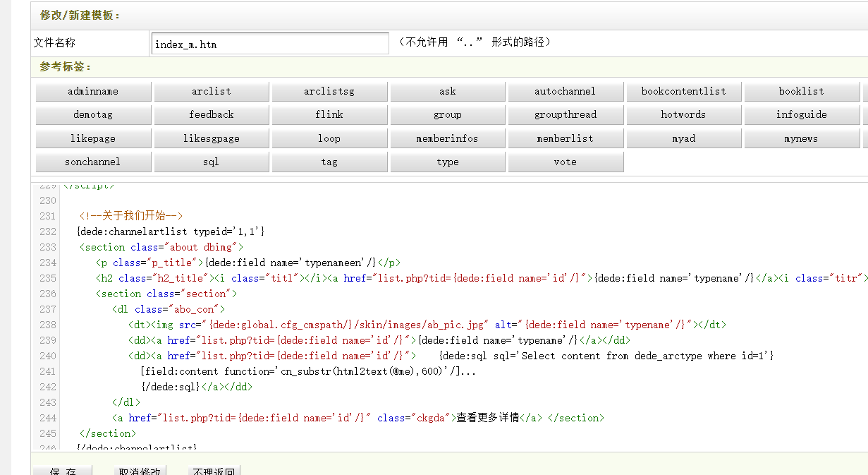Click the 查看更多详情 link text in code
Screen dimensions: 868x475
(x=488, y=418)
